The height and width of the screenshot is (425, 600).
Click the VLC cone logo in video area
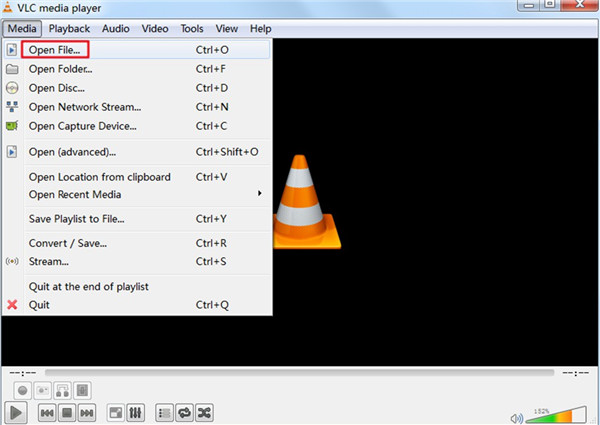point(305,202)
